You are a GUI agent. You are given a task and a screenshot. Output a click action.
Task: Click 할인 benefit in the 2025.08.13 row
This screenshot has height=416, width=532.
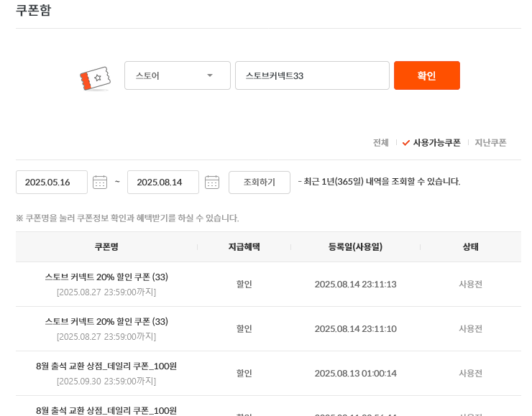pos(244,374)
